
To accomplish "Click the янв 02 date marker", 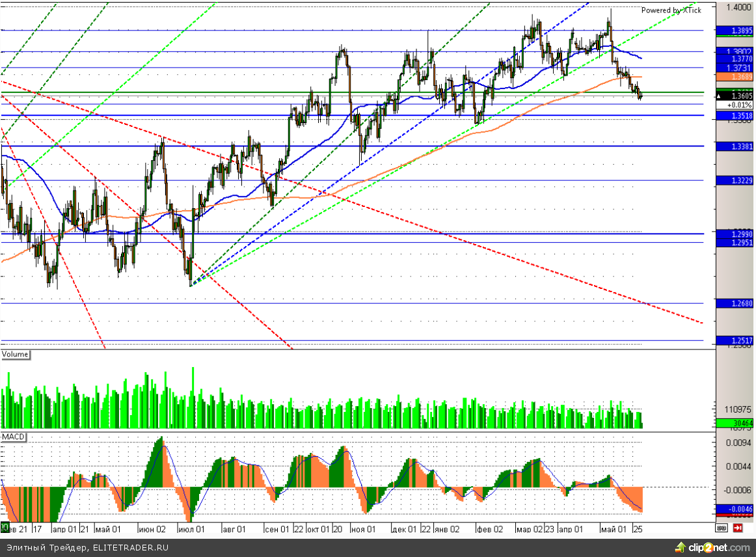I will coord(447,529).
